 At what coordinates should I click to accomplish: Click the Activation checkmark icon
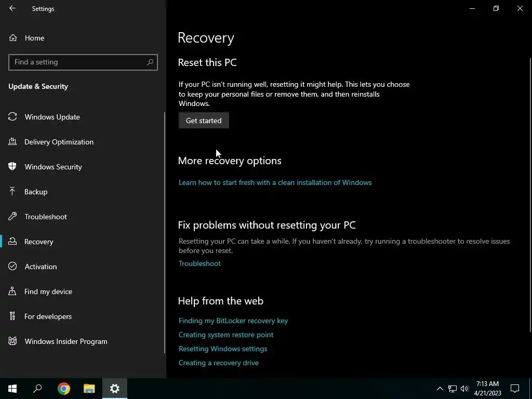tap(12, 266)
